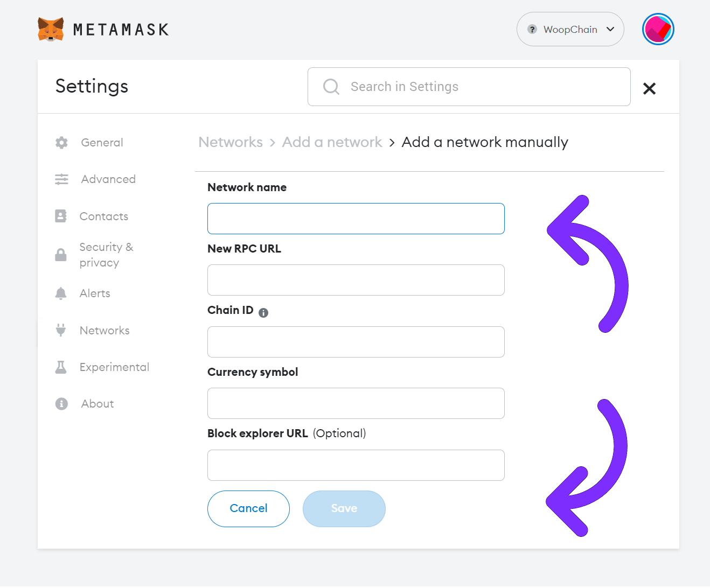This screenshot has width=710, height=588.
Task: Close the Settings panel with X
Action: pos(649,88)
